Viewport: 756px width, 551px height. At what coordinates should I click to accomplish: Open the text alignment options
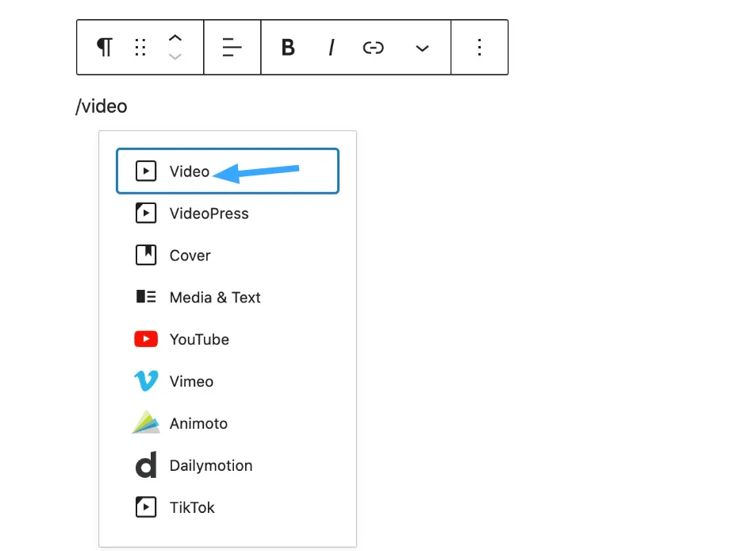(232, 48)
